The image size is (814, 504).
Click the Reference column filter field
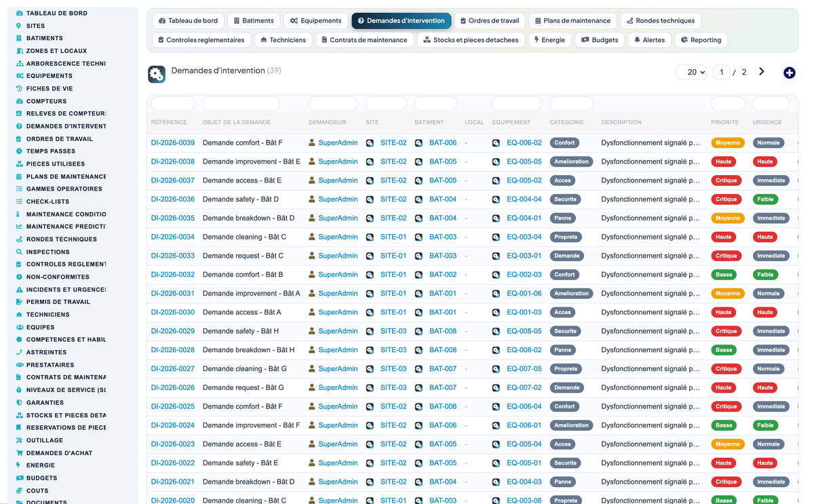pyautogui.click(x=172, y=104)
